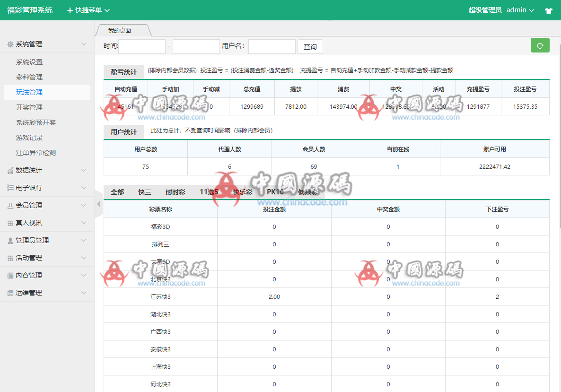Open 开奖管理 in the sidebar

coord(29,107)
